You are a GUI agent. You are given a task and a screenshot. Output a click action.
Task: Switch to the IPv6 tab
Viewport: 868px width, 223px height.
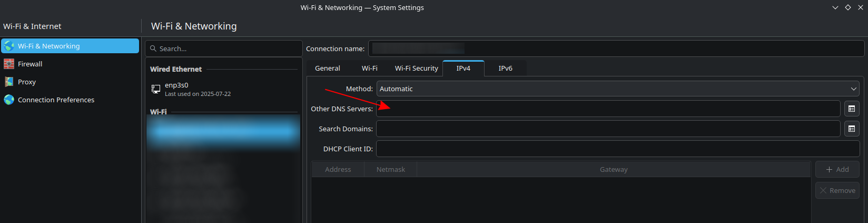coord(505,69)
